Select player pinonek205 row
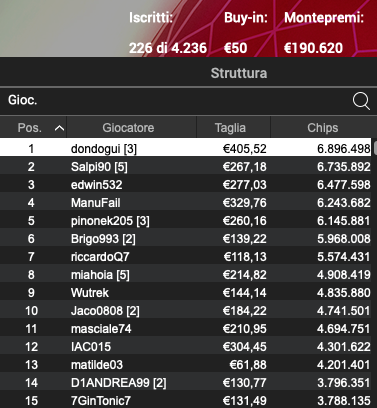 click(x=185, y=220)
